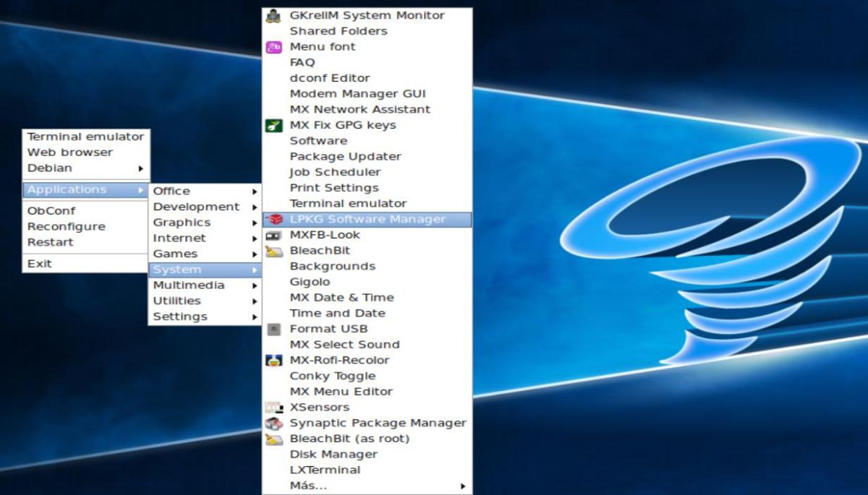
Task: Click the green MX Fix GPG keys icon
Action: coord(273,125)
